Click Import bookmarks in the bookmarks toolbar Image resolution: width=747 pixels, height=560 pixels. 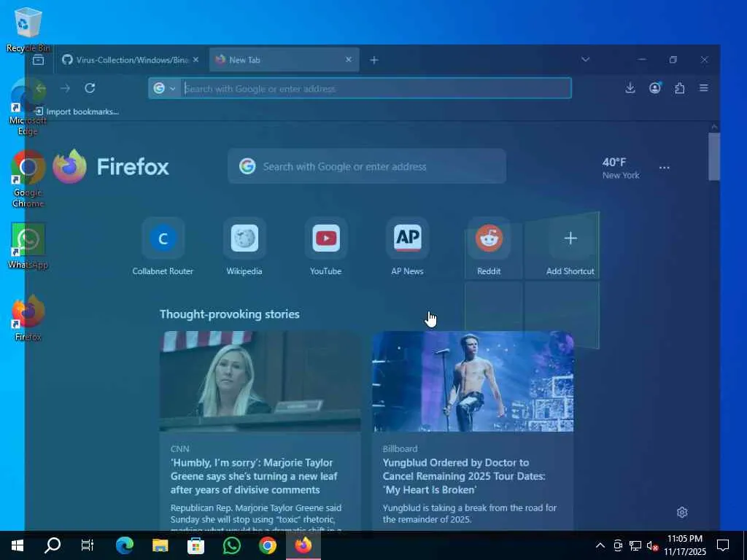77,112
